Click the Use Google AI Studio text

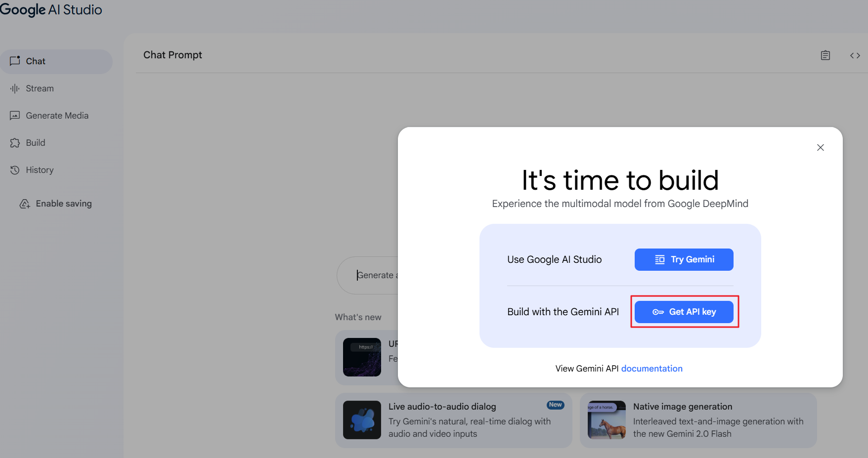554,259
